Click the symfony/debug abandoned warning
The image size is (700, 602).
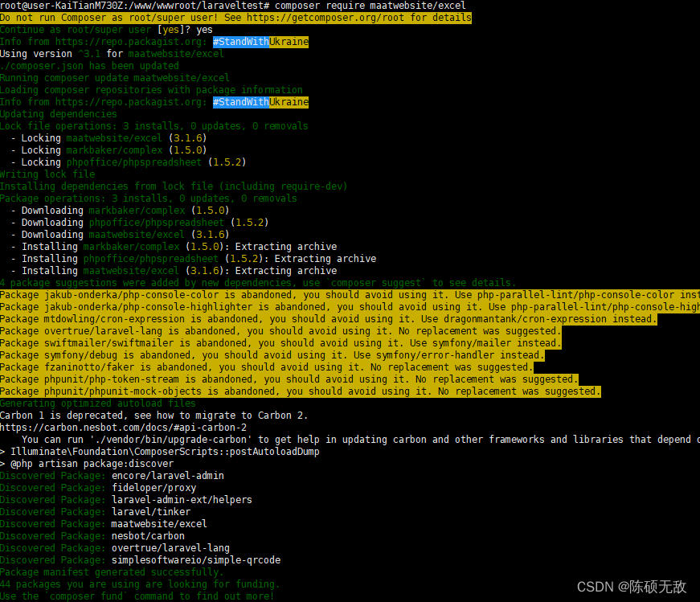pos(272,355)
